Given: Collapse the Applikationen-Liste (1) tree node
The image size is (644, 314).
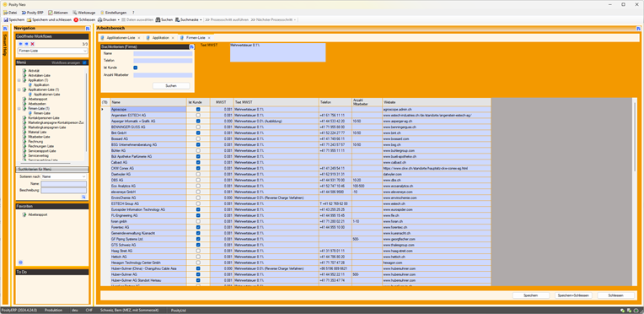Looking at the screenshot, I should [x=19, y=89].
